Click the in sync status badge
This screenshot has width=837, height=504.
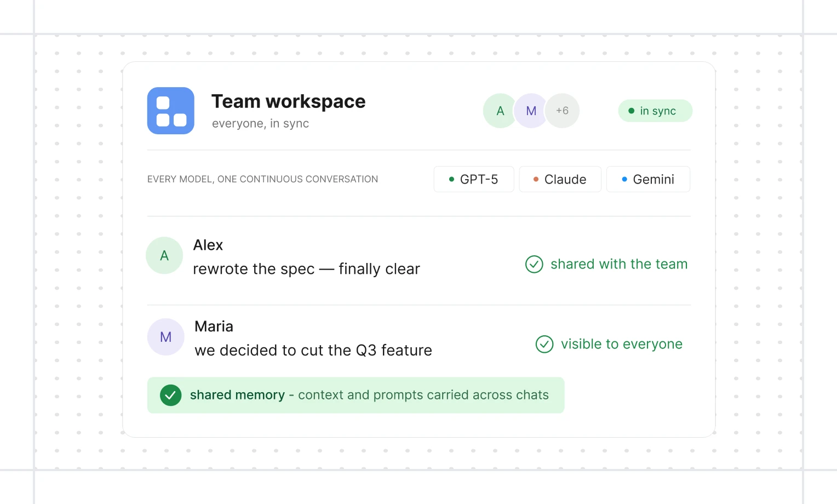tap(655, 111)
